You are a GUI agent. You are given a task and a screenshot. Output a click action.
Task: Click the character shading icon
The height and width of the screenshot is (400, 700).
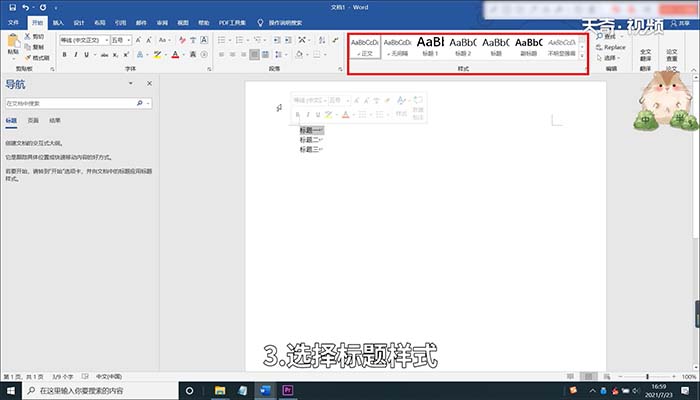193,54
